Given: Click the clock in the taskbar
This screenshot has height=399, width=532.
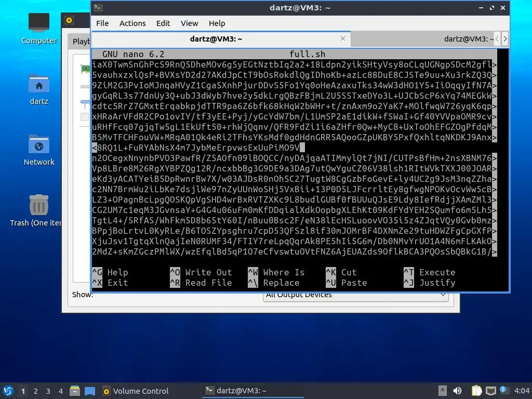Looking at the screenshot, I should [x=522, y=391].
